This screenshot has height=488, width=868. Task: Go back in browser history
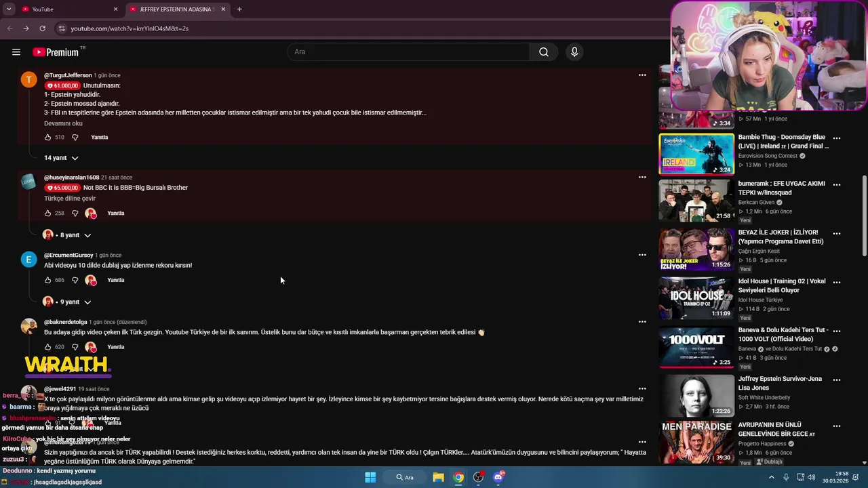click(x=9, y=28)
